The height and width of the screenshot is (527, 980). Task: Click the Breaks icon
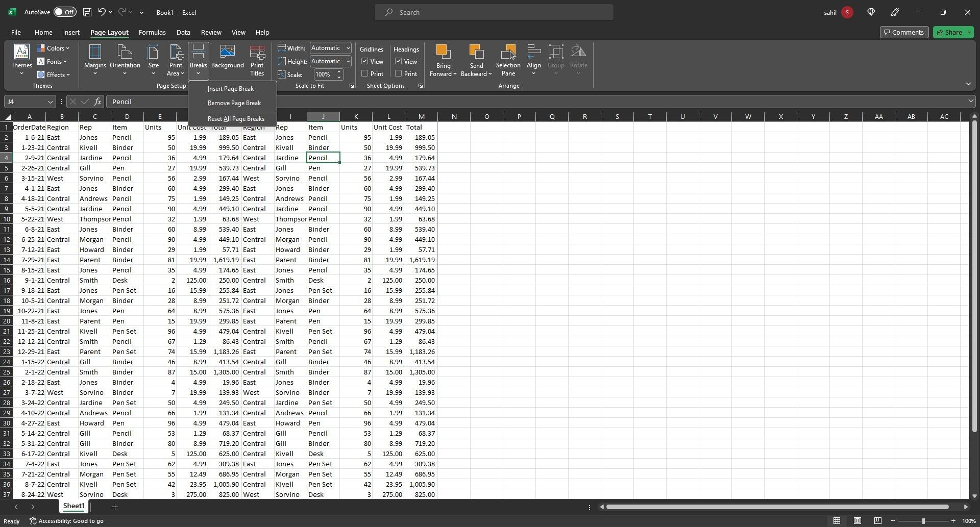point(198,52)
